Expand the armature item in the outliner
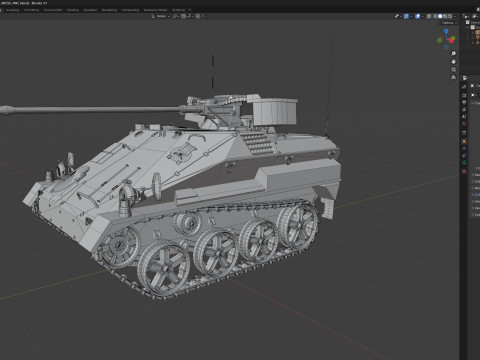Screen dimensions: 480x360 point(473,43)
